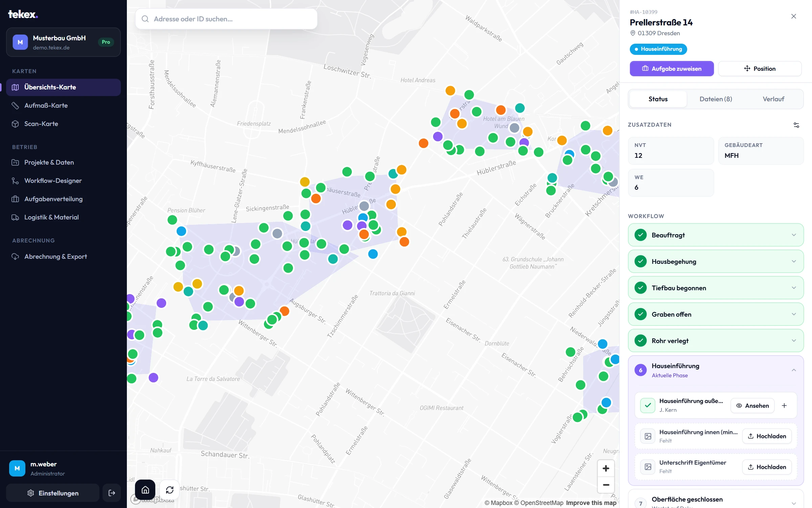Open the Aufmaß-Karte menu item
The height and width of the screenshot is (508, 812).
[63, 105]
